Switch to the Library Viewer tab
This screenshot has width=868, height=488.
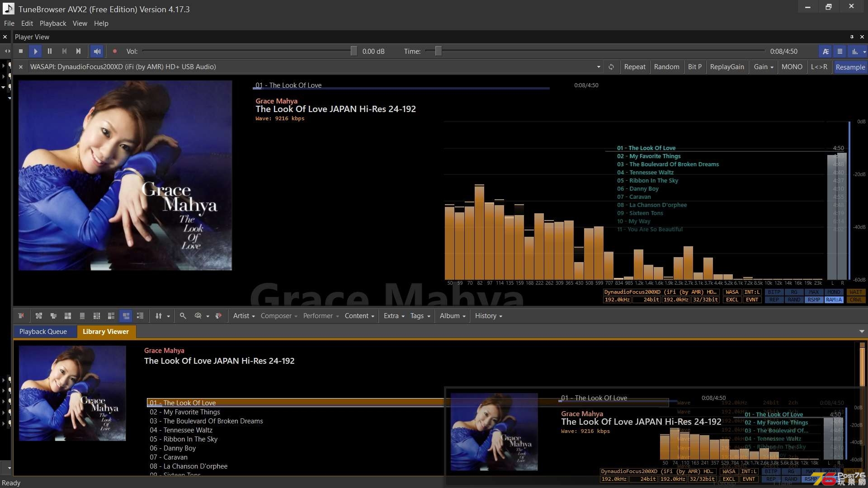pyautogui.click(x=106, y=332)
